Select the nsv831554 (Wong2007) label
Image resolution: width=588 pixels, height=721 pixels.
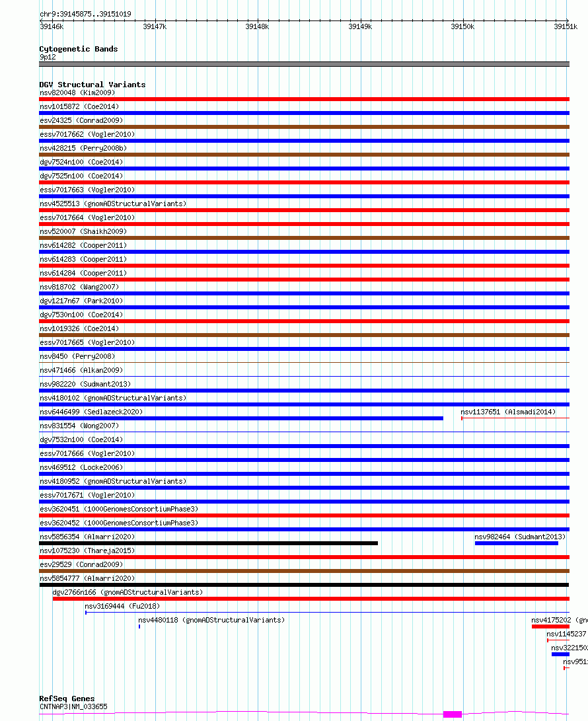pyautogui.click(x=79, y=426)
